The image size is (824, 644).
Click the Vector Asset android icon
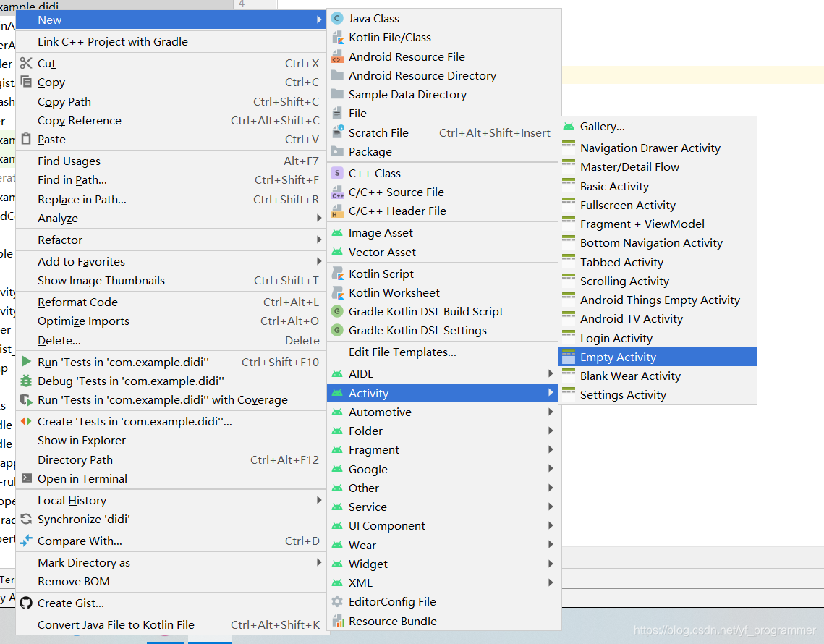(337, 253)
